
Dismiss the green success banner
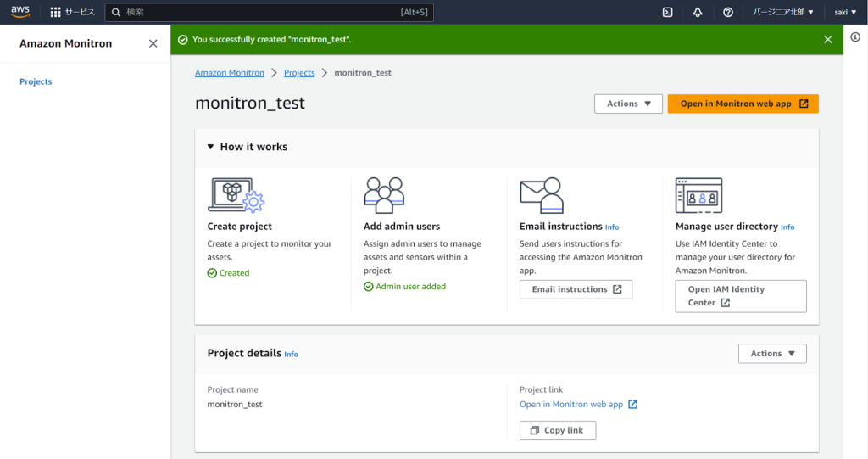click(x=828, y=40)
